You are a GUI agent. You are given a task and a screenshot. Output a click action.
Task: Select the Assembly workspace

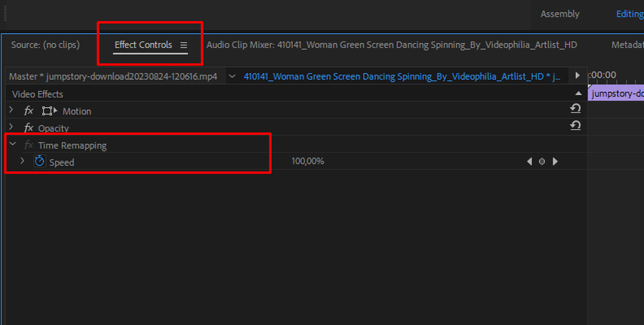(559, 14)
